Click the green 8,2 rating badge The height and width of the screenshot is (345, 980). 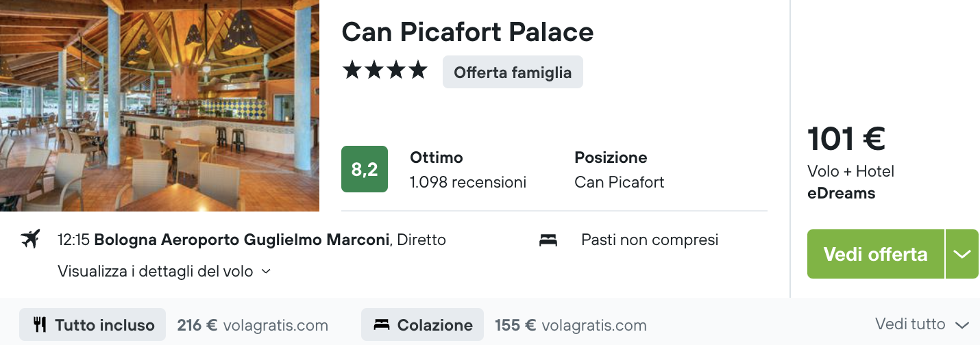(365, 169)
